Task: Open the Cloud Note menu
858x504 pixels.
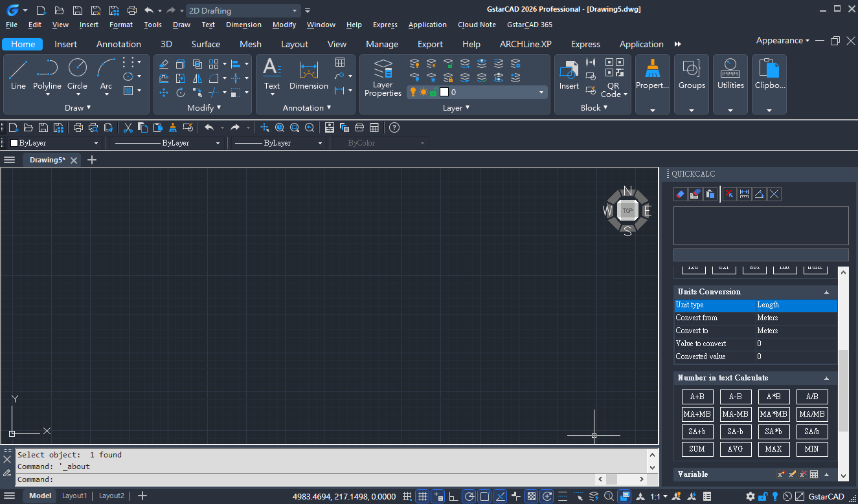Action: point(477,25)
